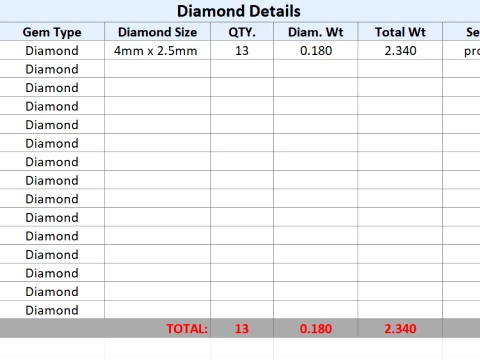Select the red total quantity 13 cell
Viewport: 480px width, 360px height.
pyautogui.click(x=242, y=329)
